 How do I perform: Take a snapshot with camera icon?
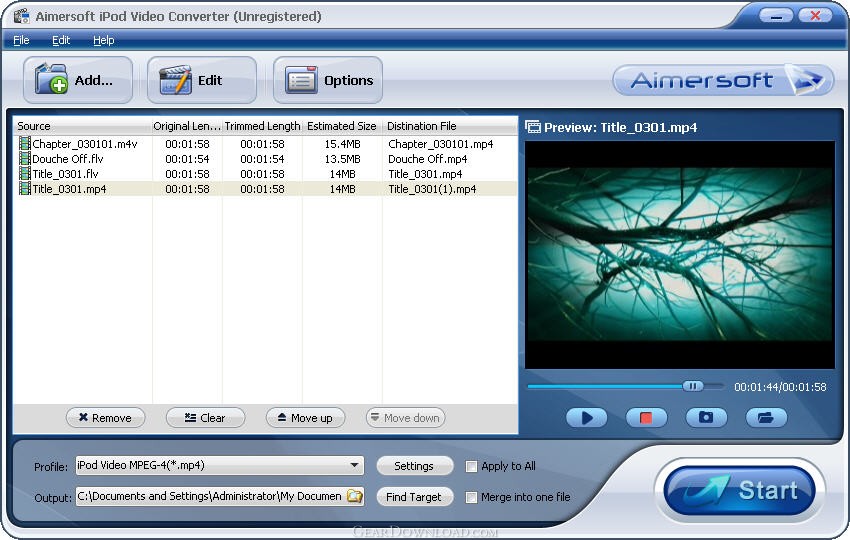[x=706, y=417]
